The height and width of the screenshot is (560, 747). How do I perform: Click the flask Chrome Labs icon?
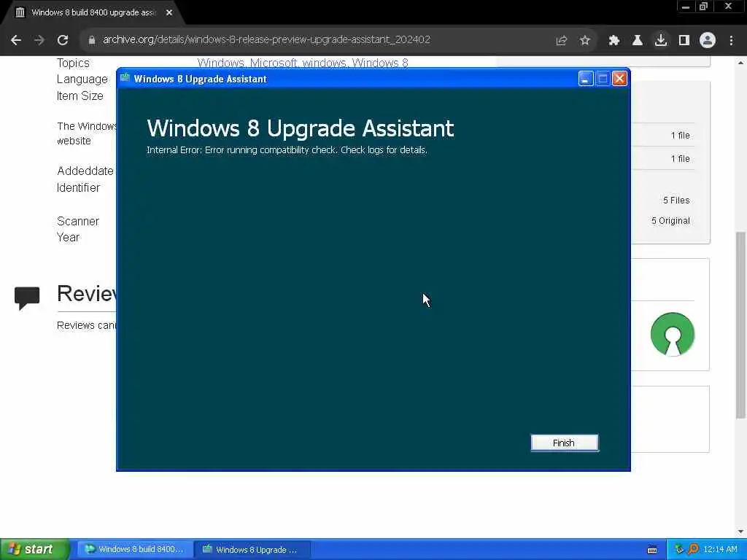click(x=638, y=41)
